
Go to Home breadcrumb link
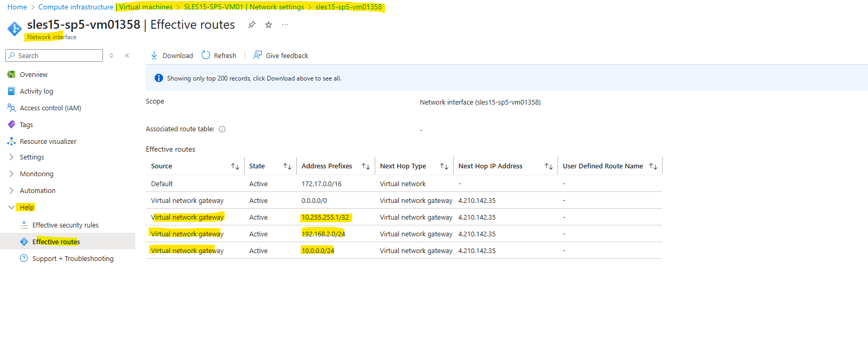(x=17, y=7)
